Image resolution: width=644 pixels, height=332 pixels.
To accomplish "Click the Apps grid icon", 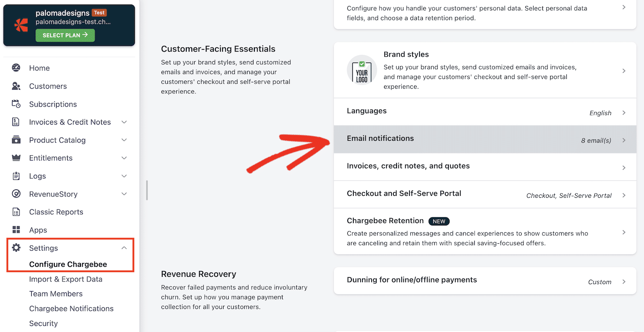I will click(16, 229).
